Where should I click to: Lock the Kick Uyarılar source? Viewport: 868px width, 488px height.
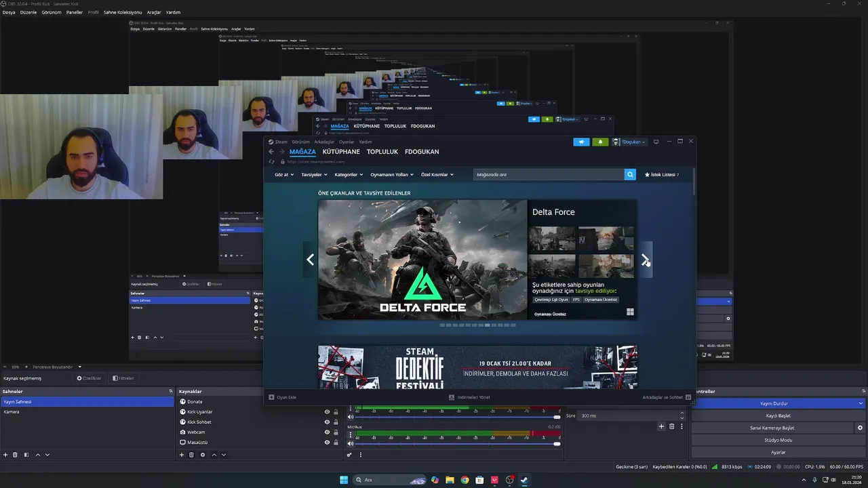pos(336,412)
